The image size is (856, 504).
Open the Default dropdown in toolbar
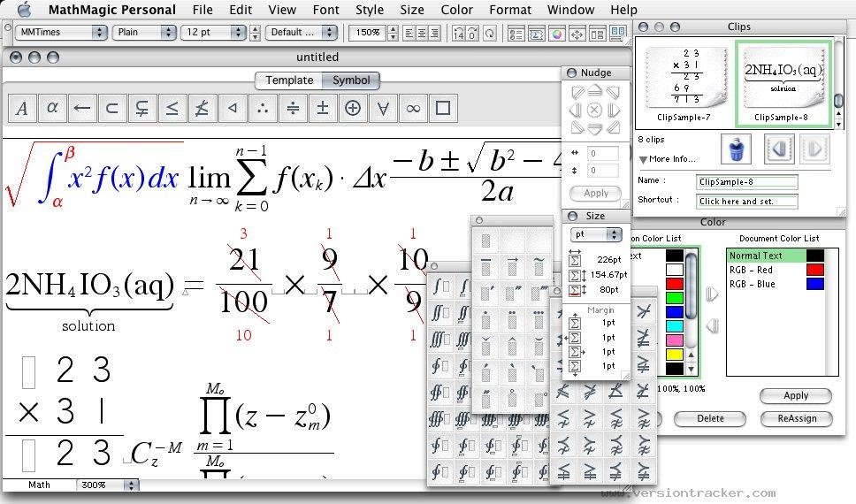click(x=302, y=32)
